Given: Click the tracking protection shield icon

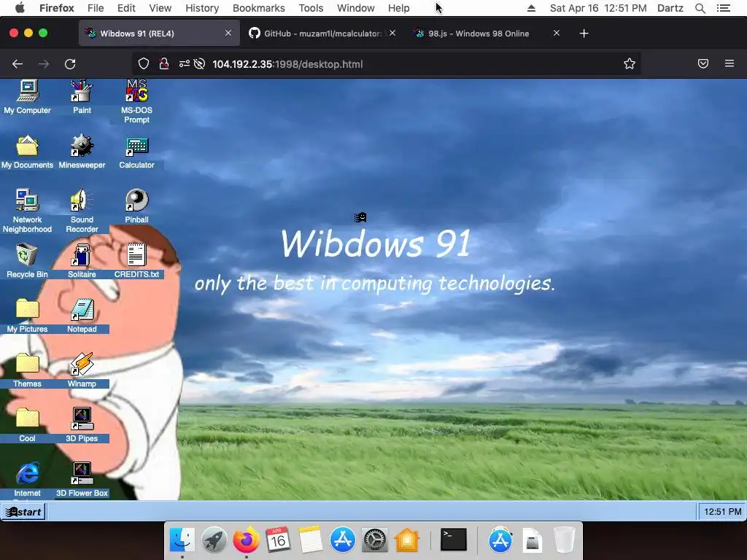Looking at the screenshot, I should click(144, 64).
